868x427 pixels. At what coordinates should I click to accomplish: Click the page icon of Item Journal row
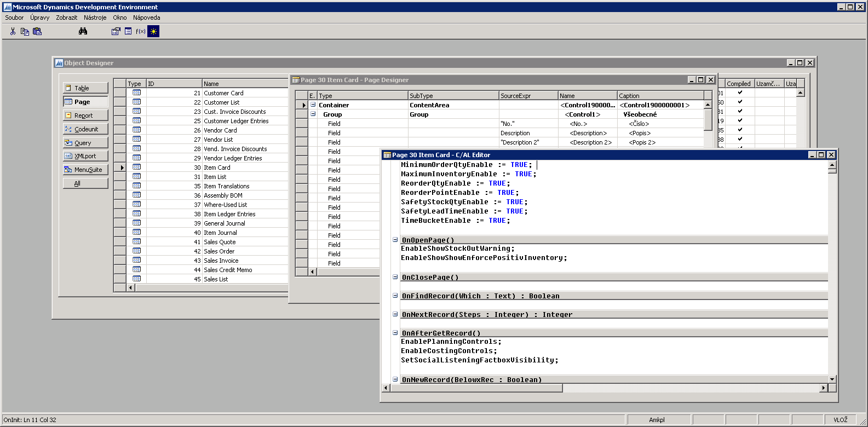coord(136,233)
